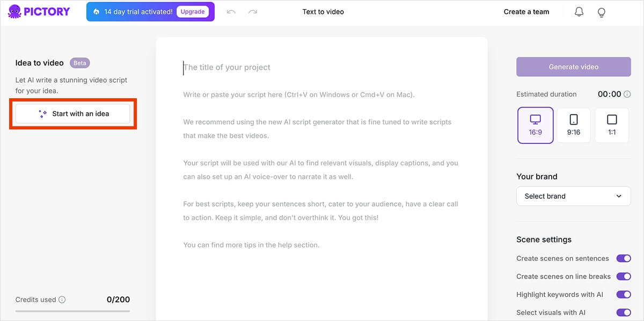
Task: Click the Start with an idea button
Action: [72, 114]
